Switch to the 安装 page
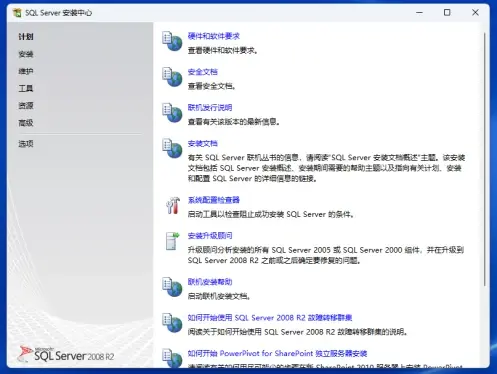Viewport: 497px width, 374px height. (x=26, y=54)
